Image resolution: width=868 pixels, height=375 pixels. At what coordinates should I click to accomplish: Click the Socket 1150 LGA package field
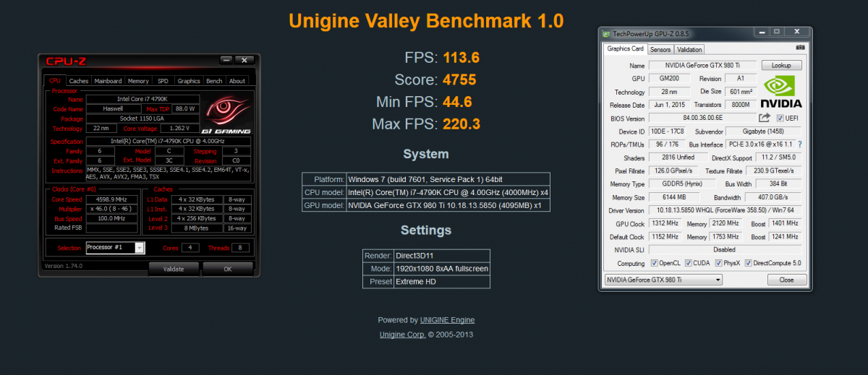pyautogui.click(x=142, y=118)
